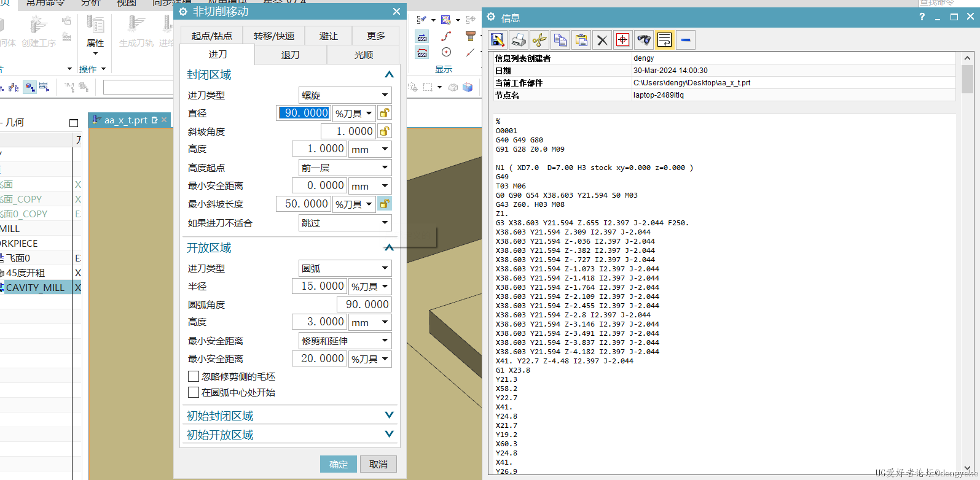Click the gear icon in the 信息 title bar

492,17
